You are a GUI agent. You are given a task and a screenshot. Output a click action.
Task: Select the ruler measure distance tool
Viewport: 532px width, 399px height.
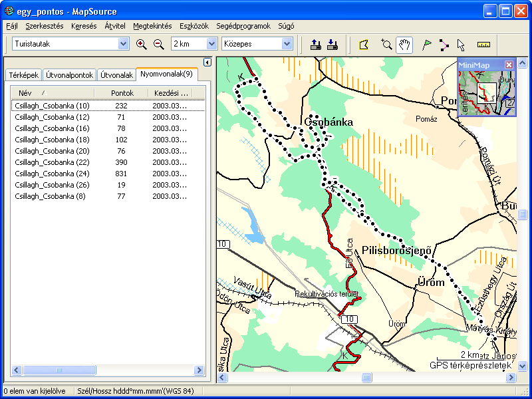(x=483, y=45)
